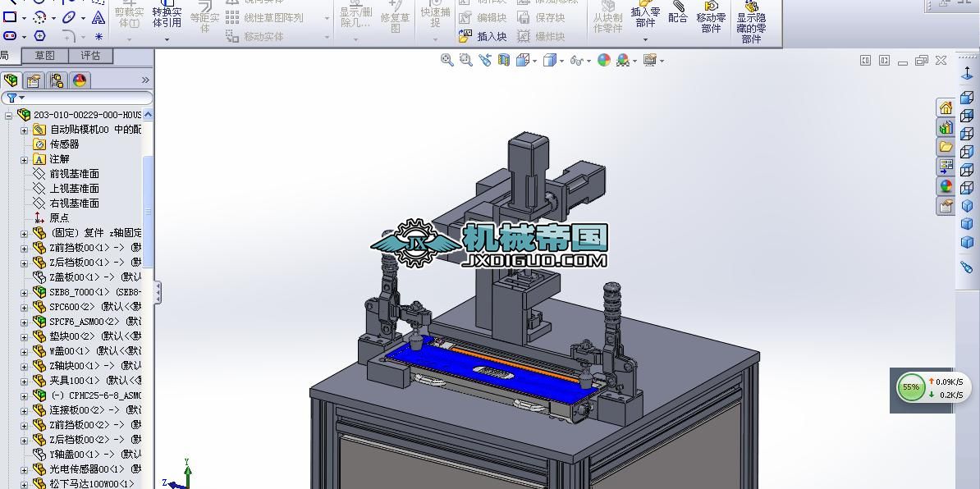980x489 pixels.
Task: Select the ellipse sketch tool
Action: pos(70,17)
